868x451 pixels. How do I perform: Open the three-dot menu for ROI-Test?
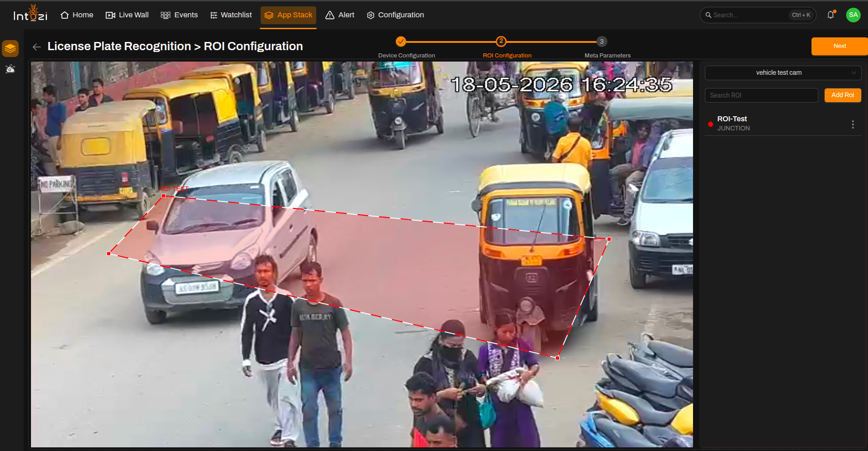[x=853, y=124]
